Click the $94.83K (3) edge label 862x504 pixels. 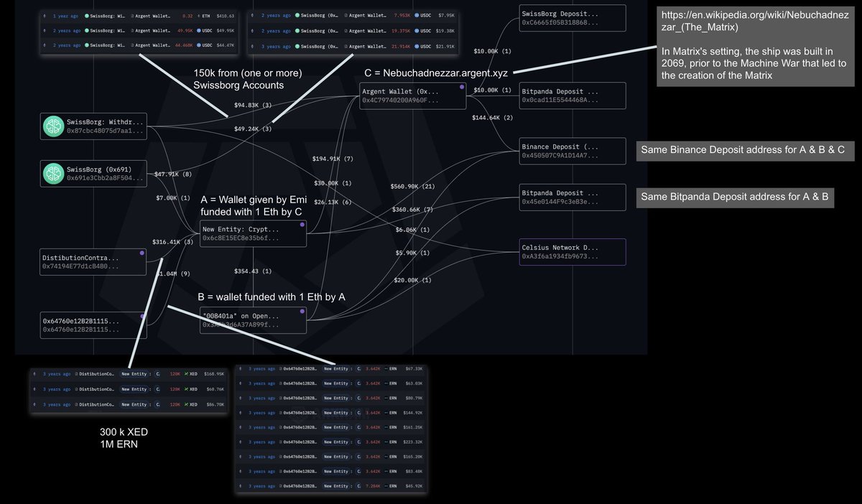tap(253, 105)
